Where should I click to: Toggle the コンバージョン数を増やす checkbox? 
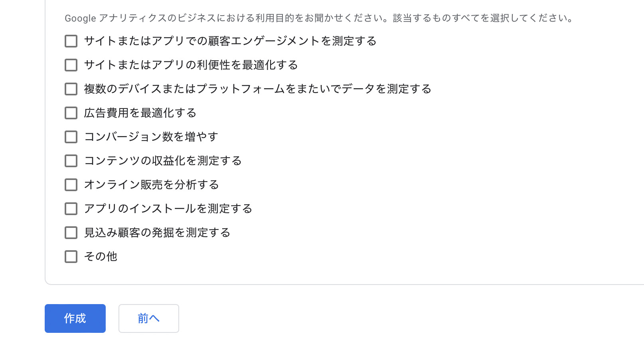click(x=71, y=137)
